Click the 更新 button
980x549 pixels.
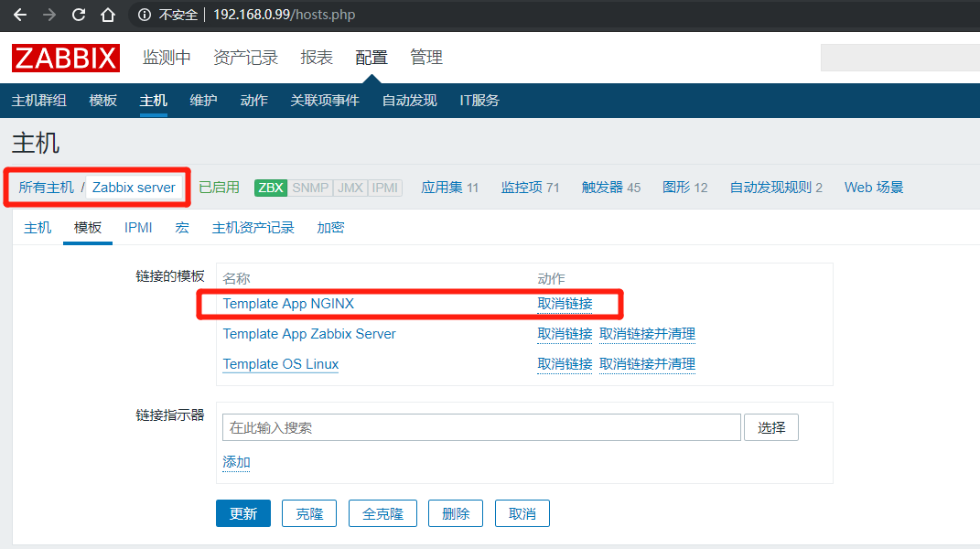tap(242, 513)
